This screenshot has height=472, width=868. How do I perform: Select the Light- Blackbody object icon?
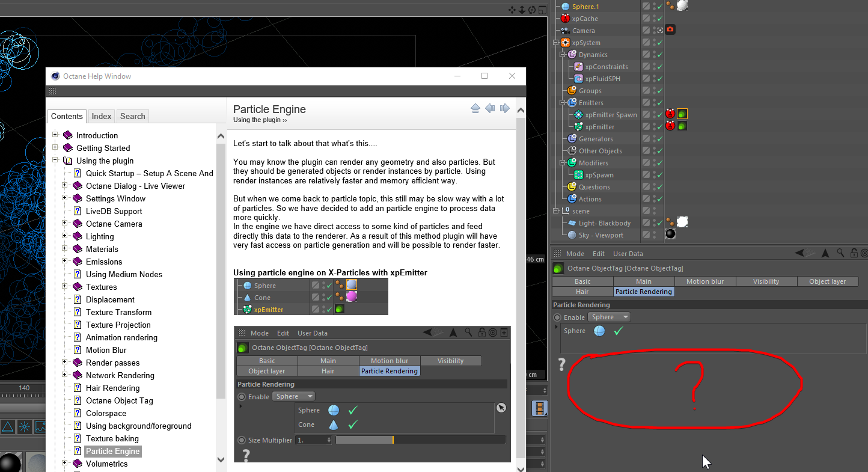pos(572,223)
